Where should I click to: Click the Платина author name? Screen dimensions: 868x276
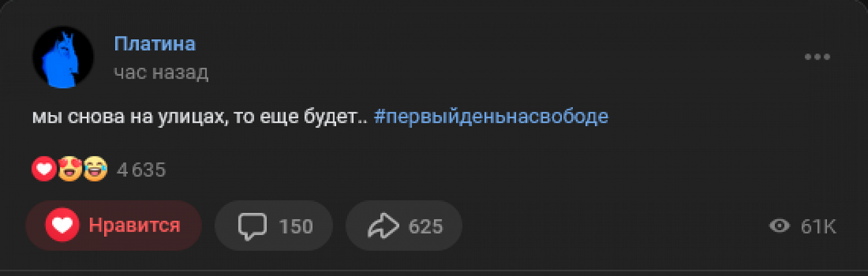tap(155, 44)
